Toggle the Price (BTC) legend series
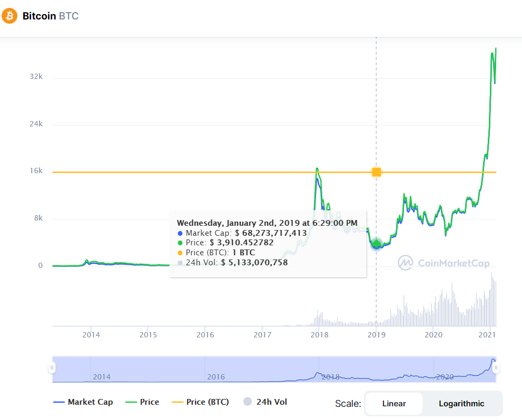This screenshot has height=420, width=522. coord(200,402)
